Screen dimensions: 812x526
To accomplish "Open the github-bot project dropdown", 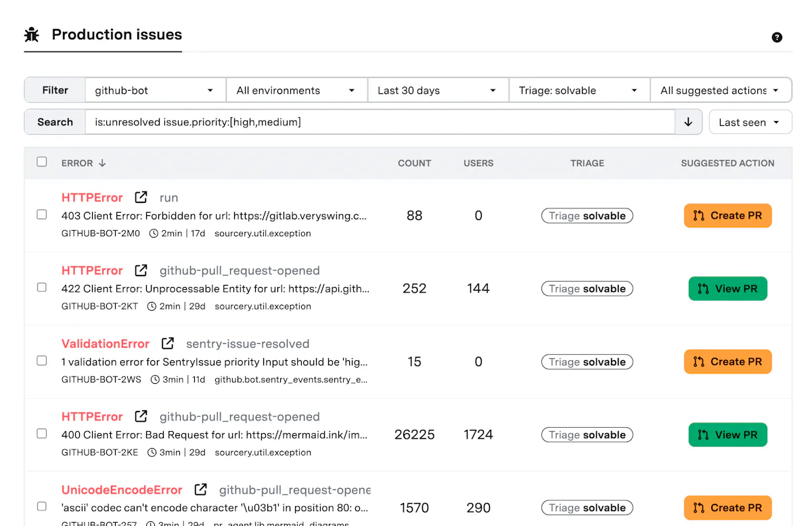I will click(x=155, y=90).
